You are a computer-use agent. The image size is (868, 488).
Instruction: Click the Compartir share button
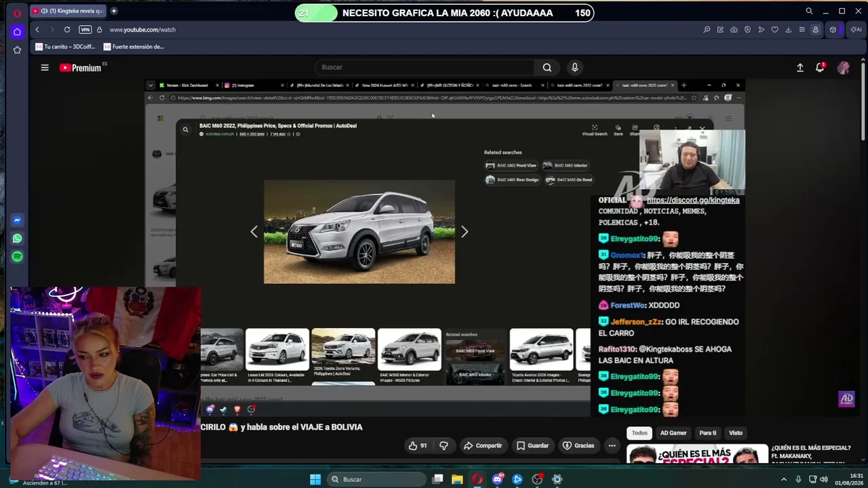pyautogui.click(x=482, y=445)
